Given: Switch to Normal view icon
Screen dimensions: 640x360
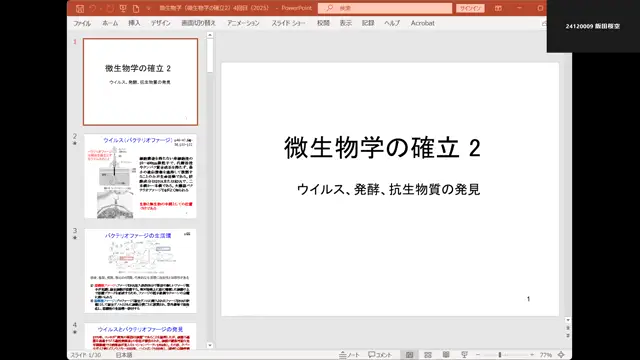Looking at the screenshot, I should tap(409, 355).
